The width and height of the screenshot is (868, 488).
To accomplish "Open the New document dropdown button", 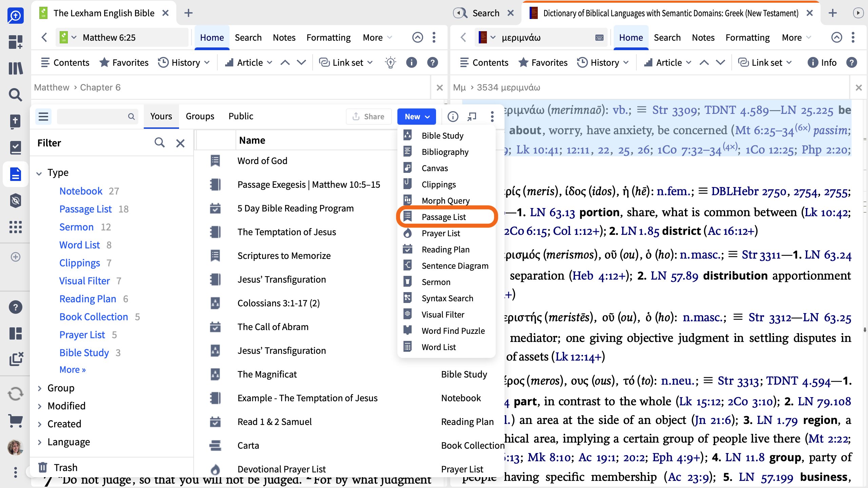I will pos(417,117).
